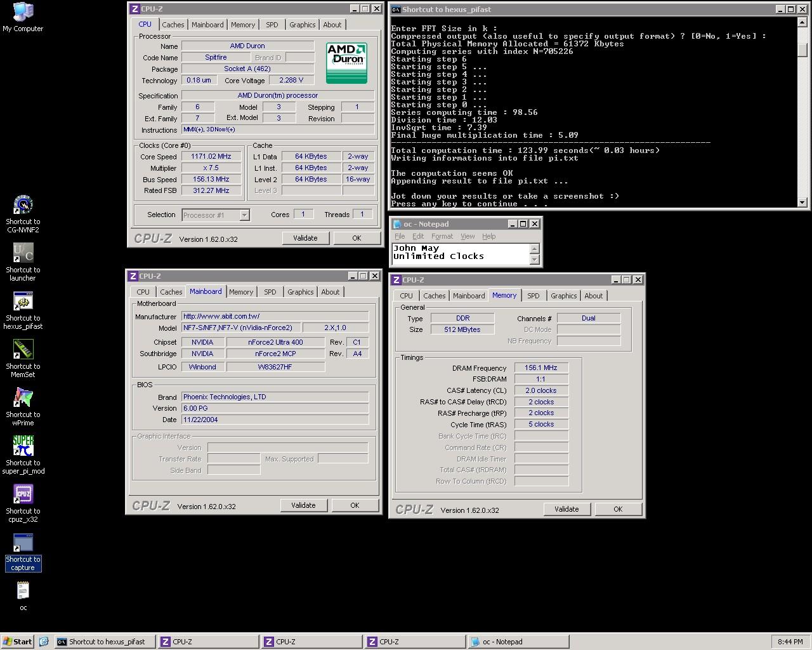Click the console icon in hexus_pifast title bar
This screenshot has width=812, height=650.
tap(396, 10)
